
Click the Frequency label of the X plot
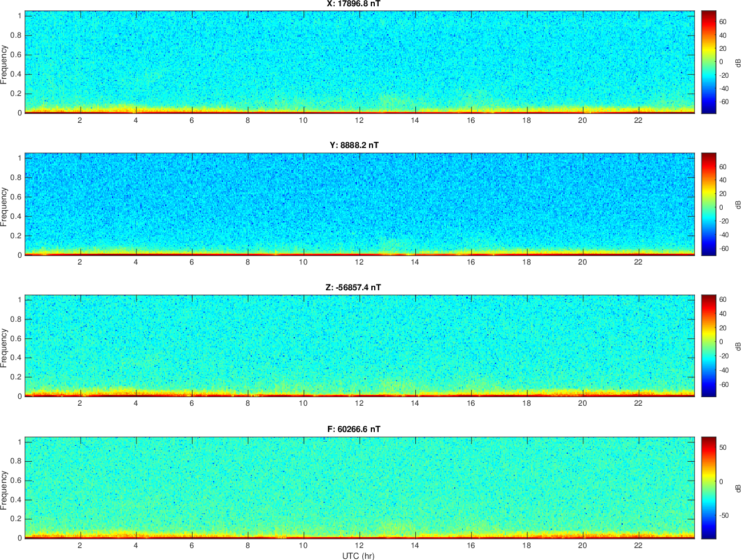tap(5, 65)
